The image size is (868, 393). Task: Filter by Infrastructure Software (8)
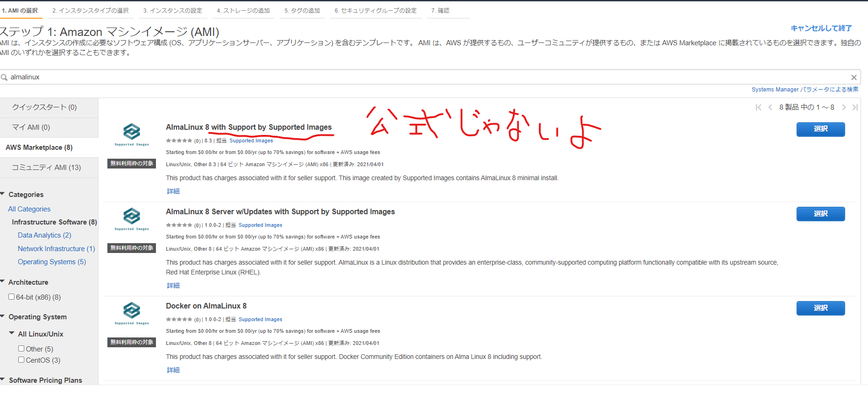[54, 222]
